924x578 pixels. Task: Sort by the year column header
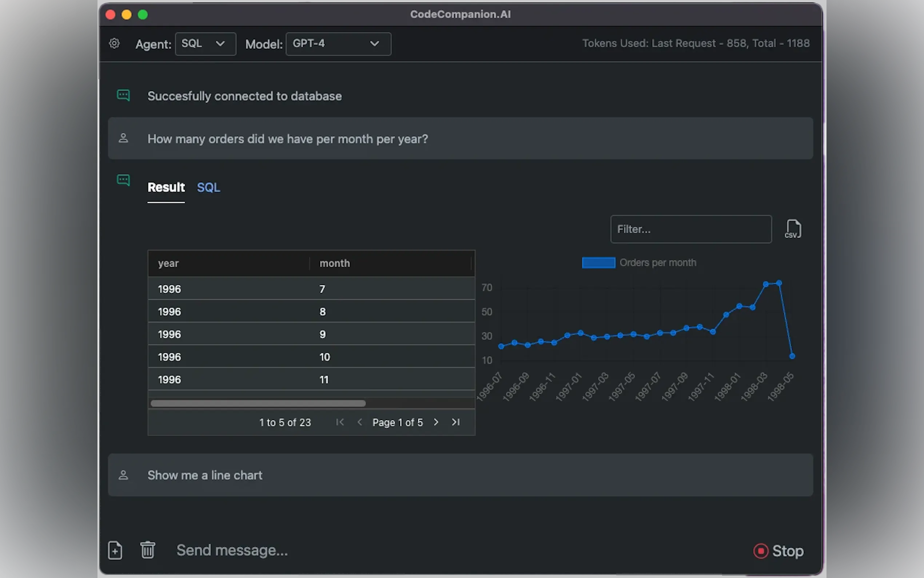click(x=168, y=264)
